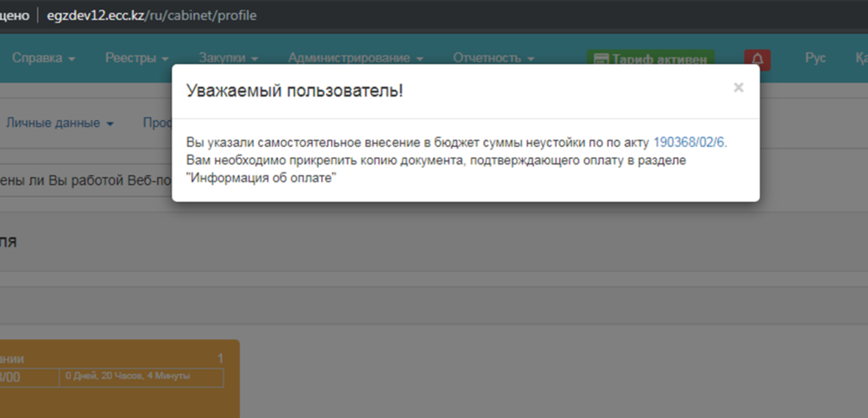
Task: Click the red notification bell icon
Action: click(x=757, y=59)
